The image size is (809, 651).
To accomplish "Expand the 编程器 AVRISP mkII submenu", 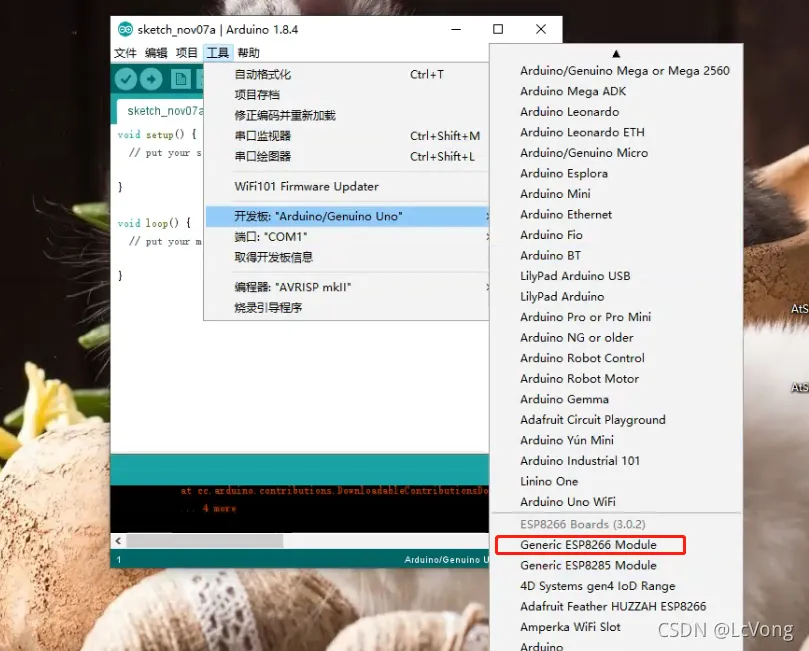I will pyautogui.click(x=346, y=287).
